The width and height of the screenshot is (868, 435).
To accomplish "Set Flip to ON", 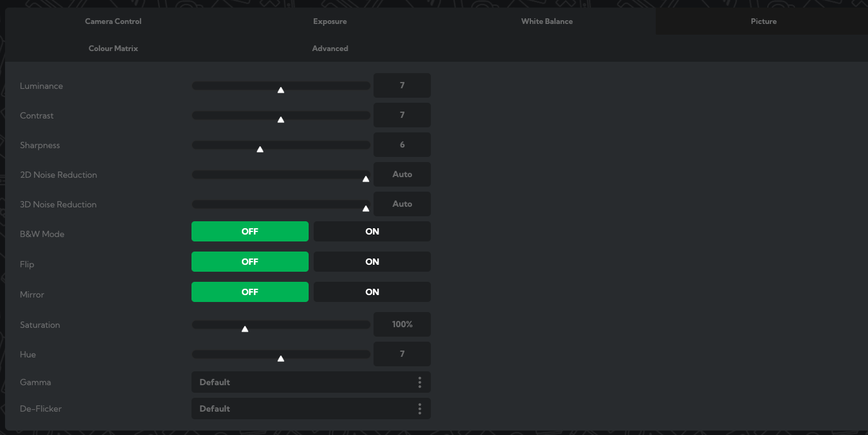I will click(372, 262).
